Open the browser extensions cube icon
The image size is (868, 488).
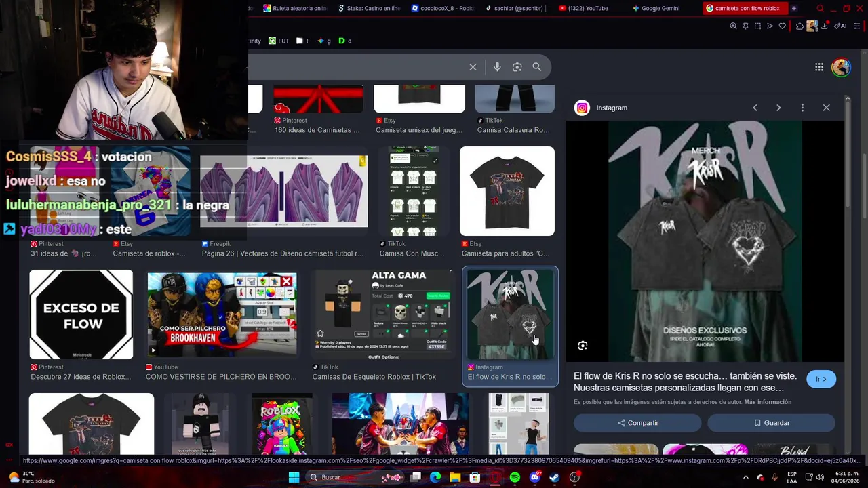tap(800, 26)
